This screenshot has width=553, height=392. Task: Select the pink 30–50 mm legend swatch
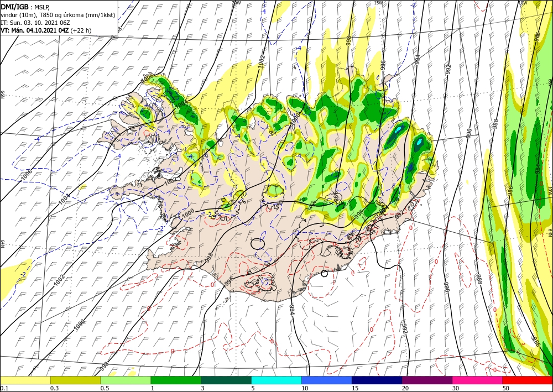click(x=478, y=380)
